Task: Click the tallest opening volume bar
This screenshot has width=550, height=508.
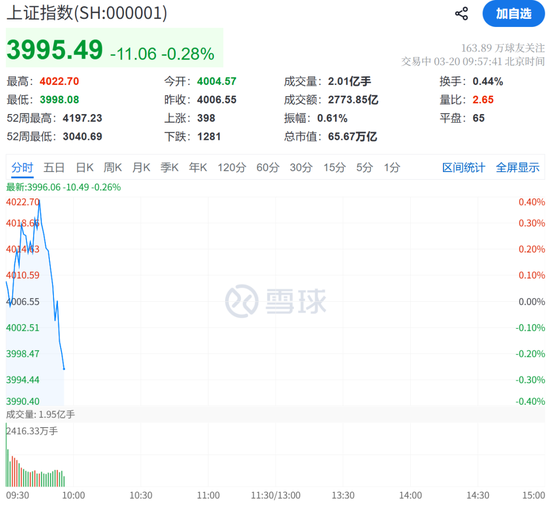Action: point(6,455)
